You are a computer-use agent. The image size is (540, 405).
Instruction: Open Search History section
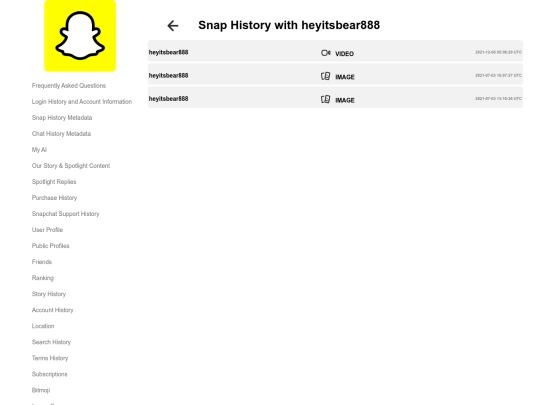pos(51,342)
